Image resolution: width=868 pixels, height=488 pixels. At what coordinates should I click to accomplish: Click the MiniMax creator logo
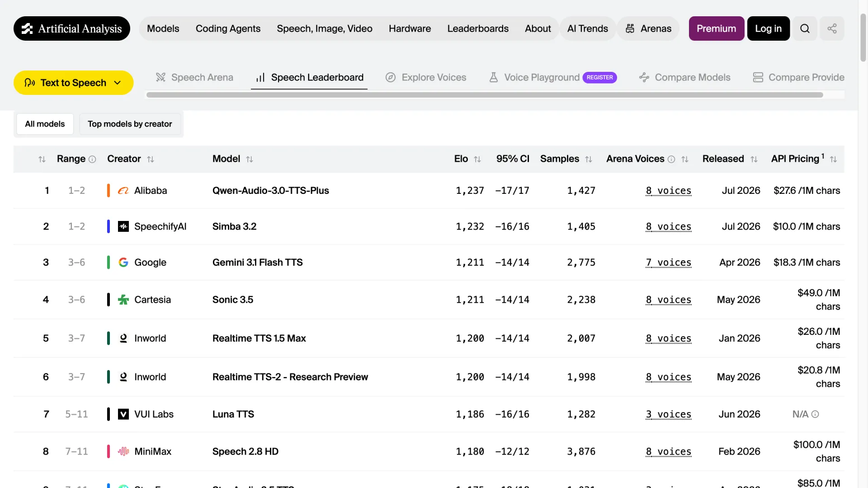[x=123, y=451]
